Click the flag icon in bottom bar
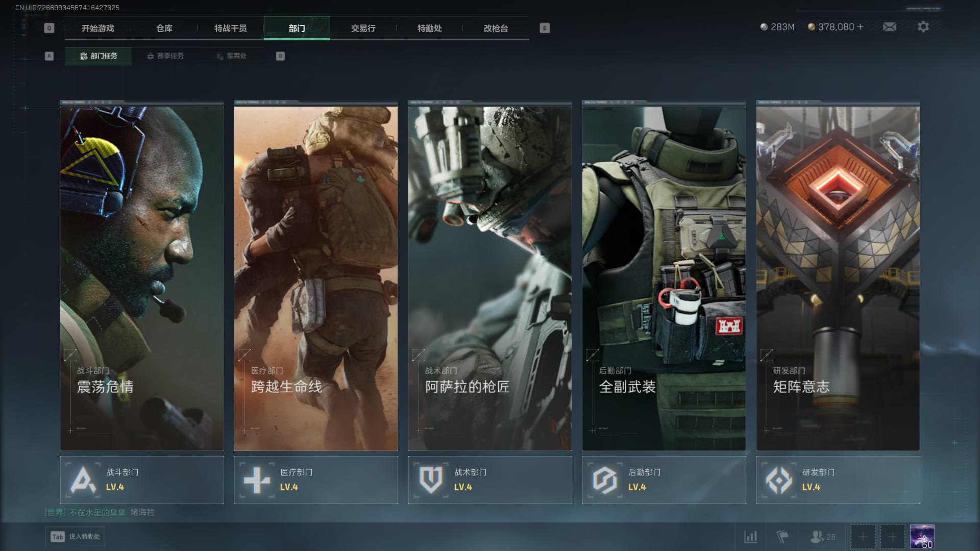Screen dimensions: 980x551 (x=782, y=537)
